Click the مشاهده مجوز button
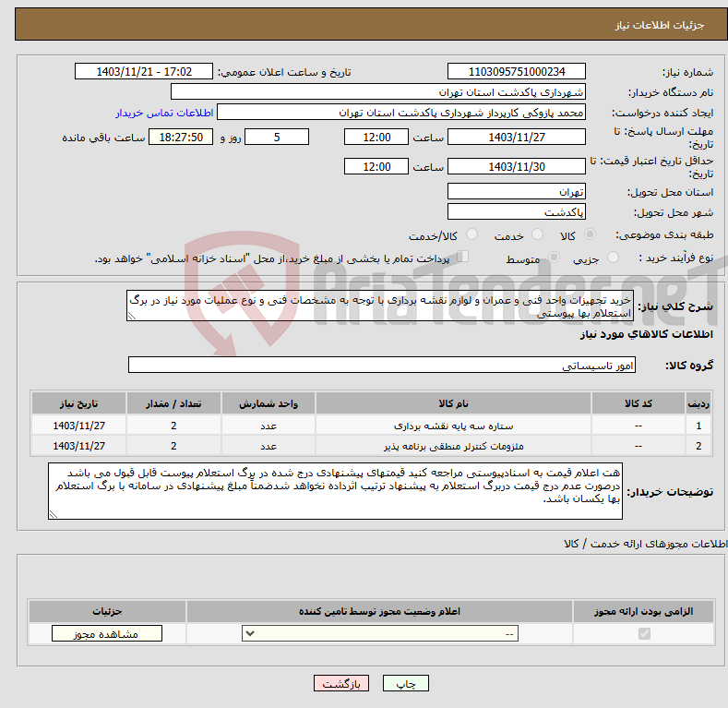Viewport: 728px width, 708px height. pos(107,633)
